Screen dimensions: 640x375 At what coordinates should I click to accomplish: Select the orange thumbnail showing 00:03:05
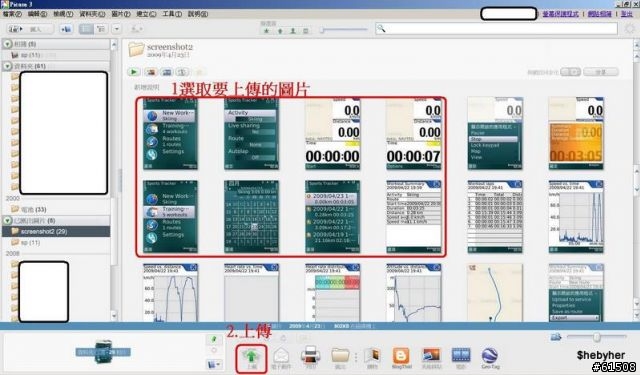[x=576, y=134]
